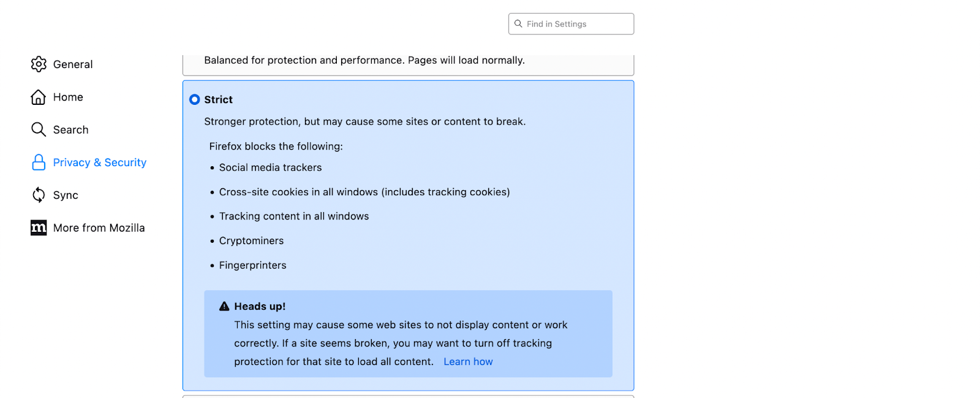Go to the Home text label in sidebar
Viewport: 980px width, 398px height.
(68, 97)
